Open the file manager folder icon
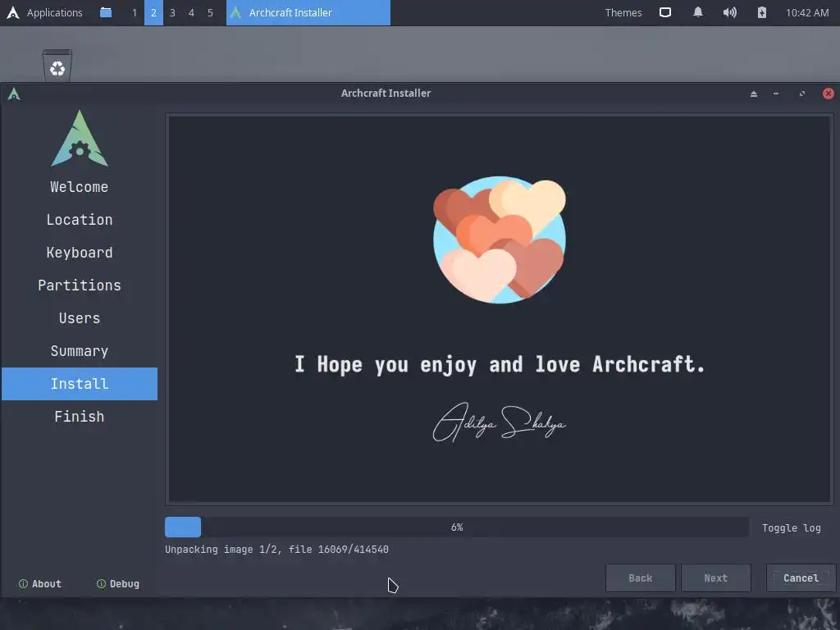840x630 pixels. (x=106, y=12)
